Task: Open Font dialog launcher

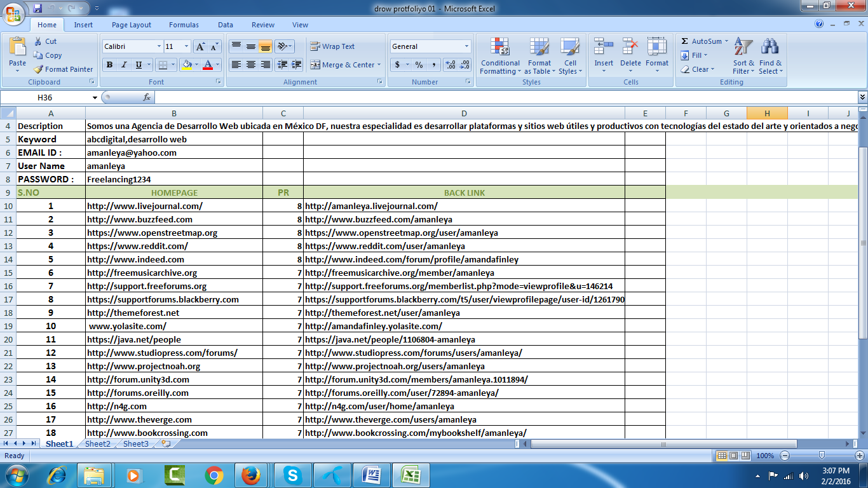Action: coord(219,82)
